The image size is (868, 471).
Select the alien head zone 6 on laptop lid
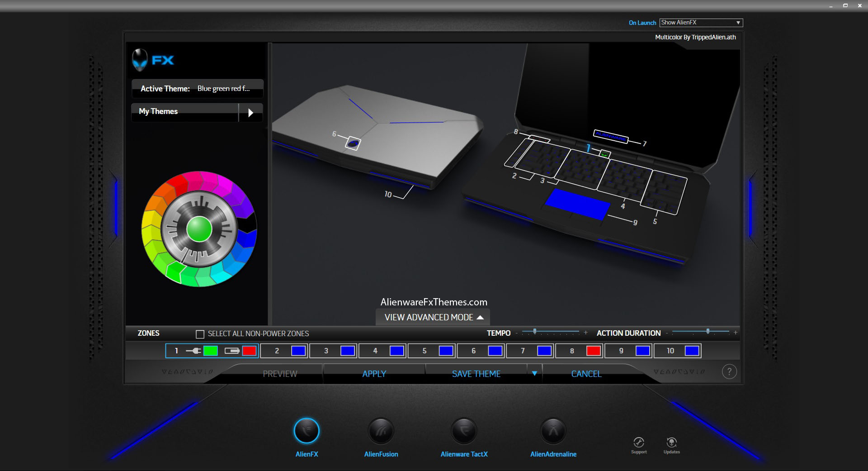click(353, 143)
